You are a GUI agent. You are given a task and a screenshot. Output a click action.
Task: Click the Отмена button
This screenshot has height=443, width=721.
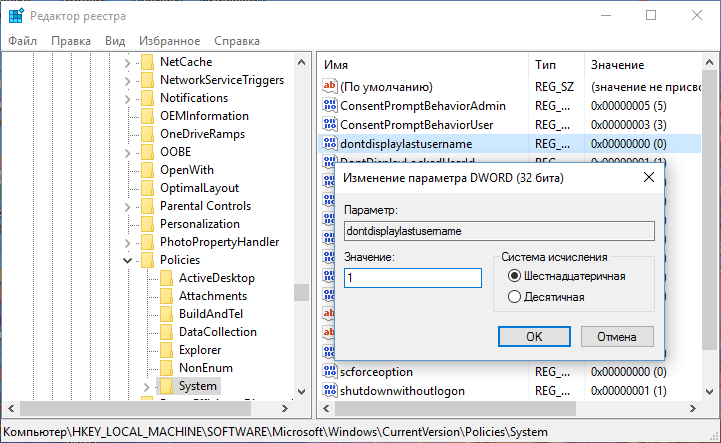[x=617, y=336]
